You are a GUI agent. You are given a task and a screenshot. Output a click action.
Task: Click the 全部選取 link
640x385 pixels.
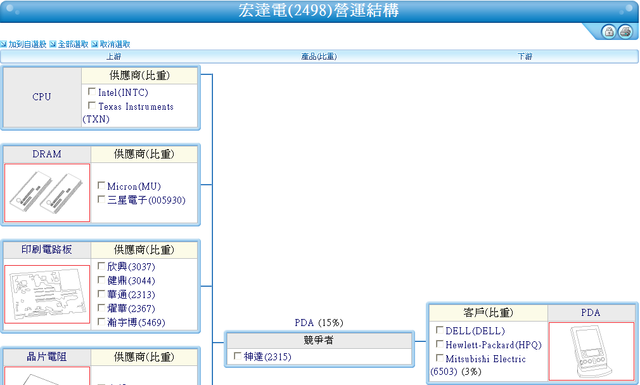point(73,44)
